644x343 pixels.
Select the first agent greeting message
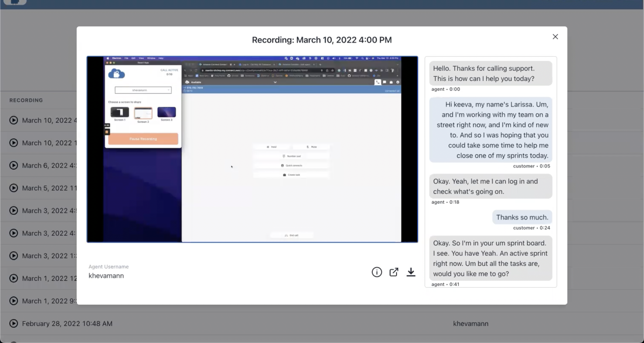(x=490, y=73)
